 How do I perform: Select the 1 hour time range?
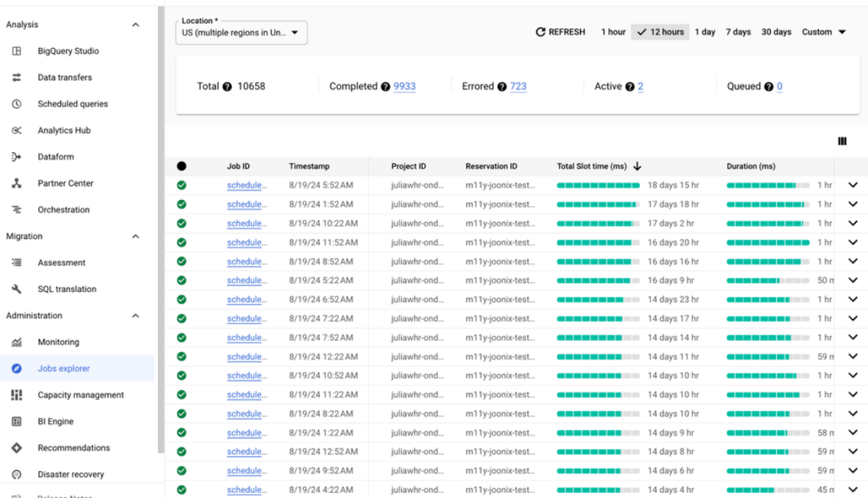(x=613, y=32)
